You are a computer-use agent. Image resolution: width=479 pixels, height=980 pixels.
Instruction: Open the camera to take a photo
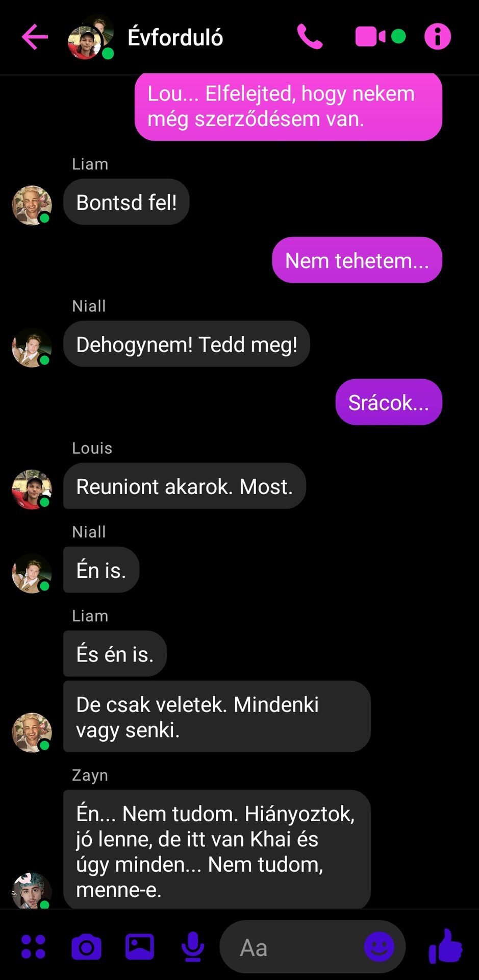coord(86,947)
